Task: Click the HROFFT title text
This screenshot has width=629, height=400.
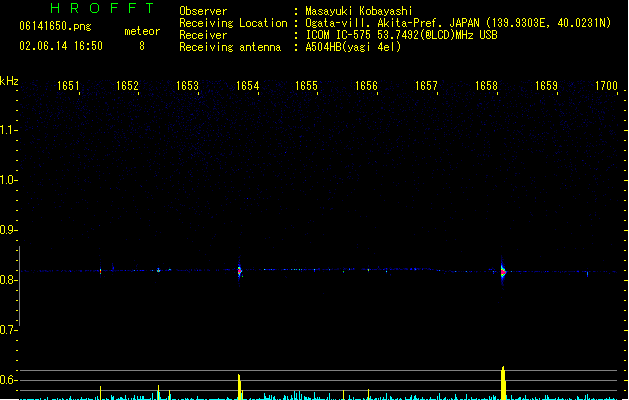Action: click(x=102, y=8)
